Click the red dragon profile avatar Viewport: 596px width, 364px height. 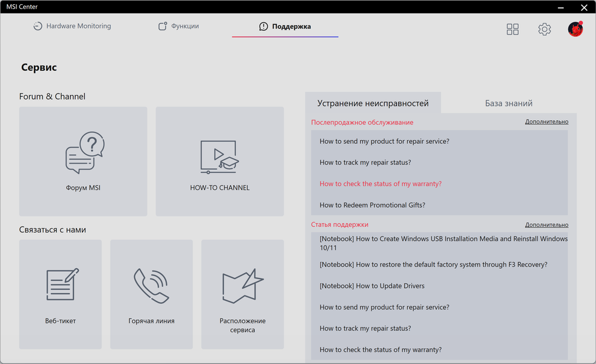click(x=575, y=29)
